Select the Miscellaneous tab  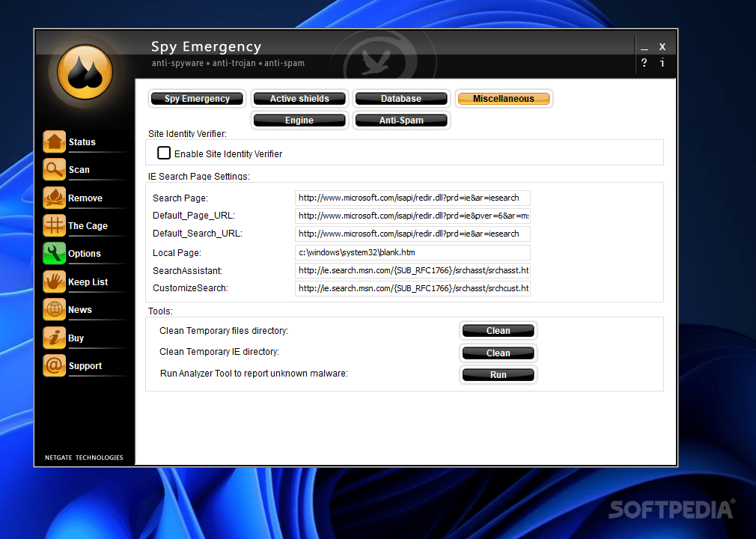503,98
